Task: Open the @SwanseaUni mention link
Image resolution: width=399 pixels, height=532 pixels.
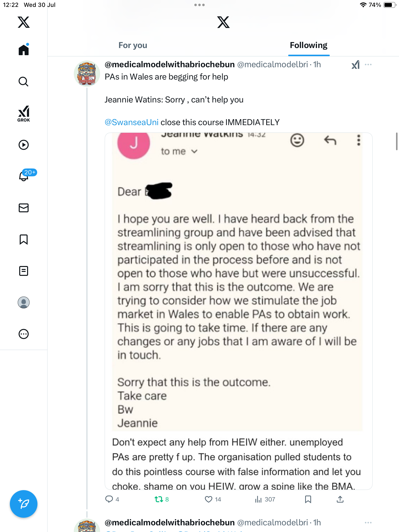Action: pos(132,122)
